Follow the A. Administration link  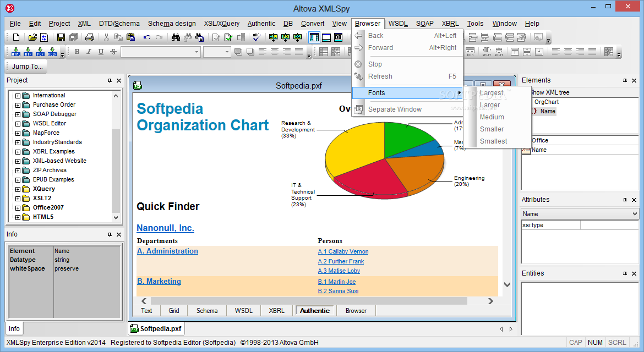coord(167,251)
